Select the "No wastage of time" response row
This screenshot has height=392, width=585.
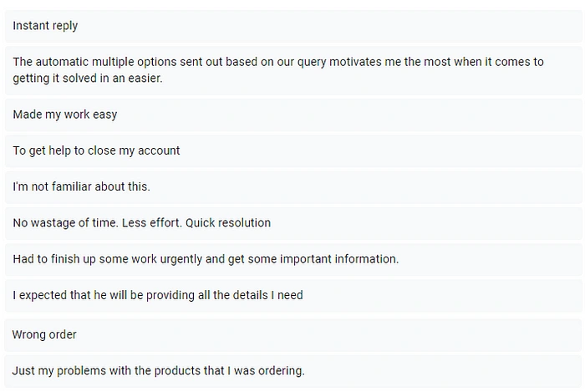[293, 223]
